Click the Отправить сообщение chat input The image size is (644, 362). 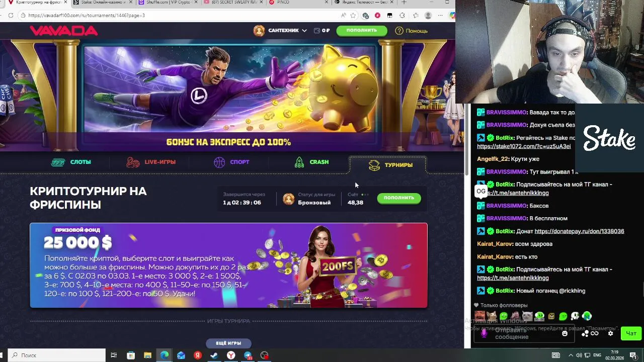click(x=523, y=333)
